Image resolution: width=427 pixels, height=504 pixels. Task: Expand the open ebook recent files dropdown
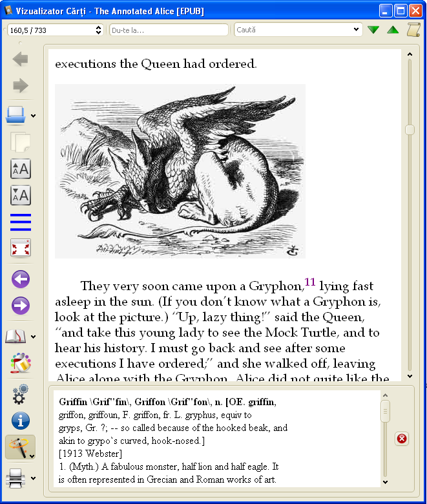[x=34, y=116]
